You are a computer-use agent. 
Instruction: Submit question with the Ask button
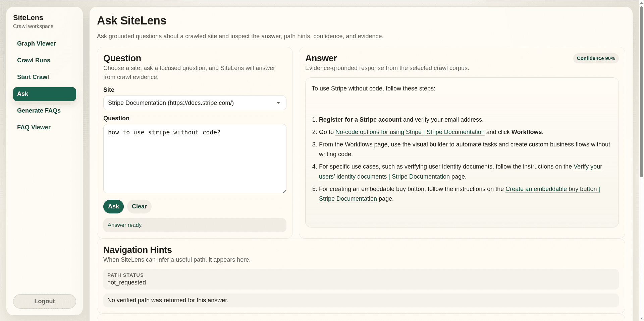tap(113, 206)
